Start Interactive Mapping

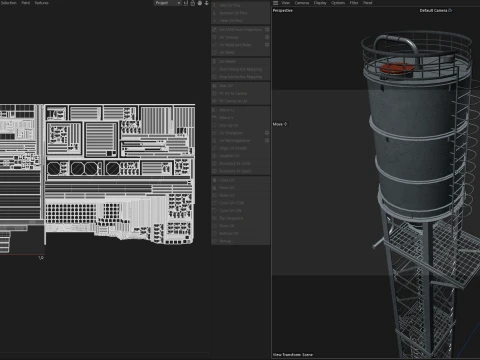point(240,69)
